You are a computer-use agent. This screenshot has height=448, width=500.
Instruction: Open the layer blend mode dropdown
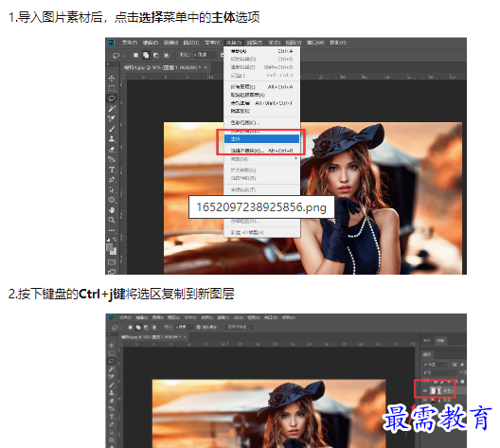click(439, 372)
